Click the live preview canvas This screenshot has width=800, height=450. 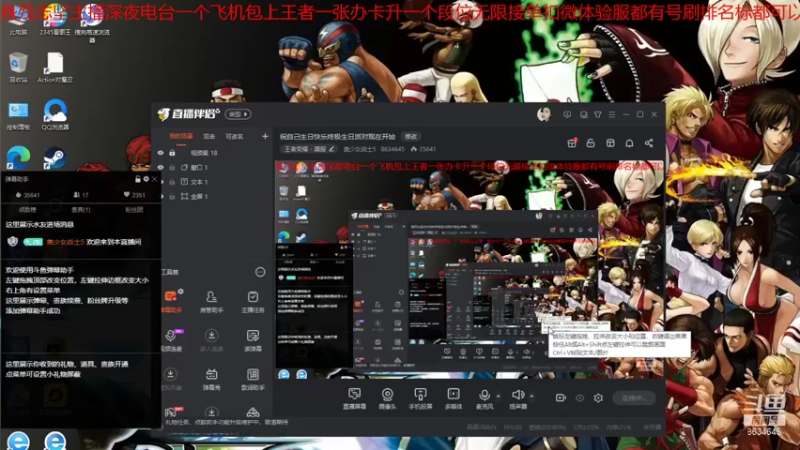[x=469, y=269]
